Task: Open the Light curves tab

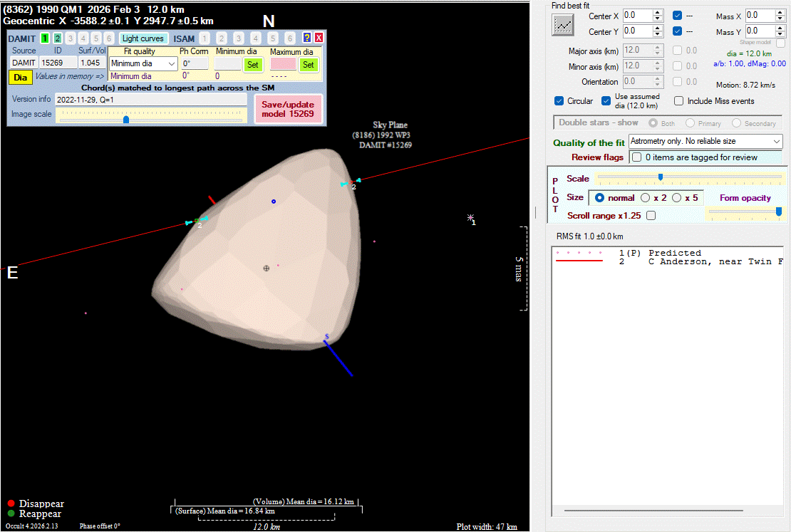Action: 143,38
